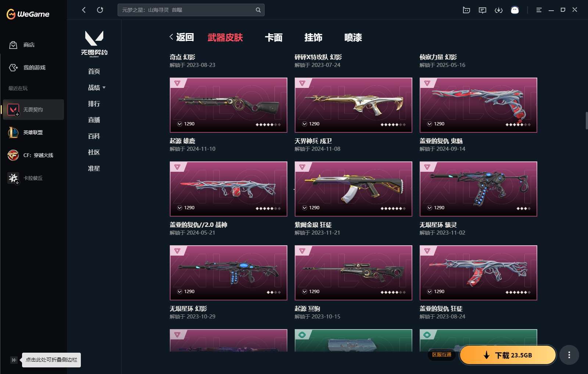Open the 天界神兵 戍卫 skin thumbnail

(x=354, y=105)
